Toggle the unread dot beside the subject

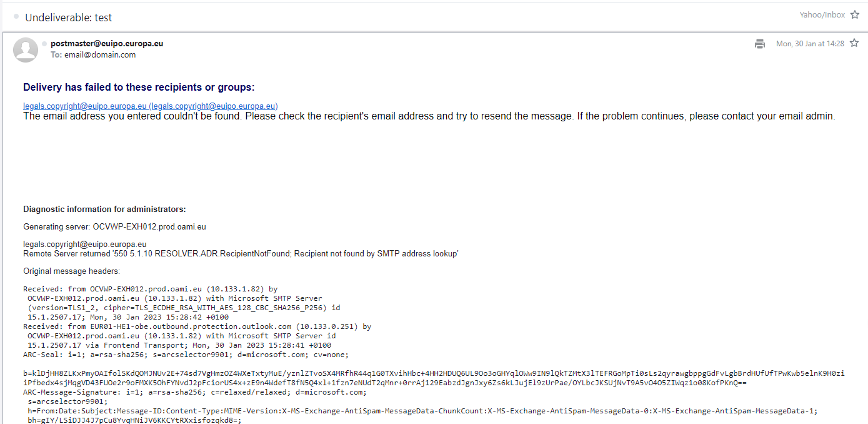16,17
